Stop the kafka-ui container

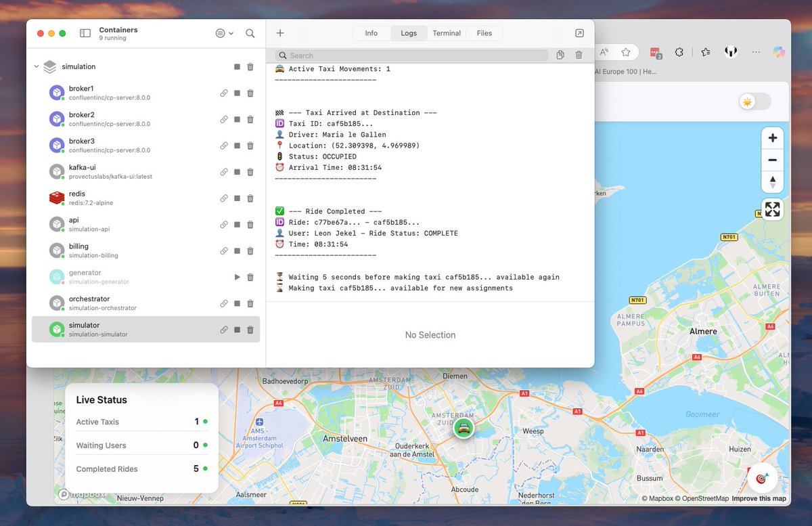point(237,172)
